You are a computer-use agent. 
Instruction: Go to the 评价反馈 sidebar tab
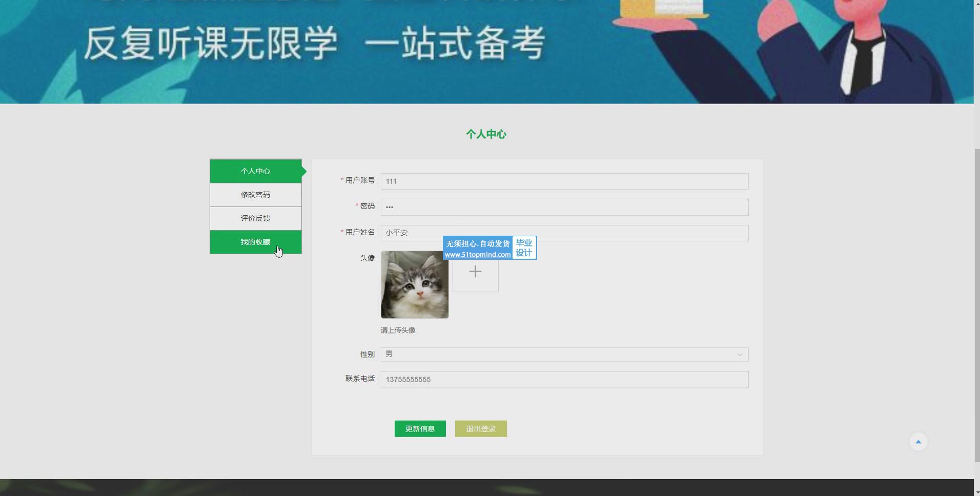click(x=255, y=218)
